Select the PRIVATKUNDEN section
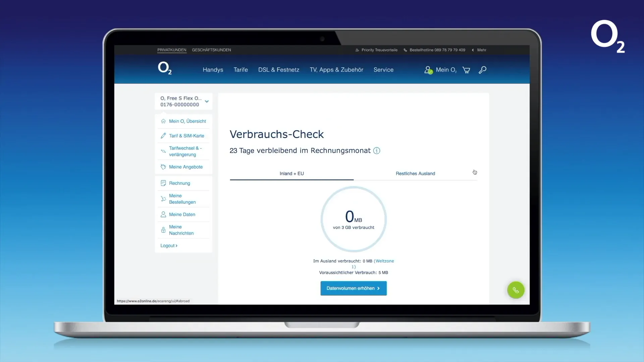 172,50
